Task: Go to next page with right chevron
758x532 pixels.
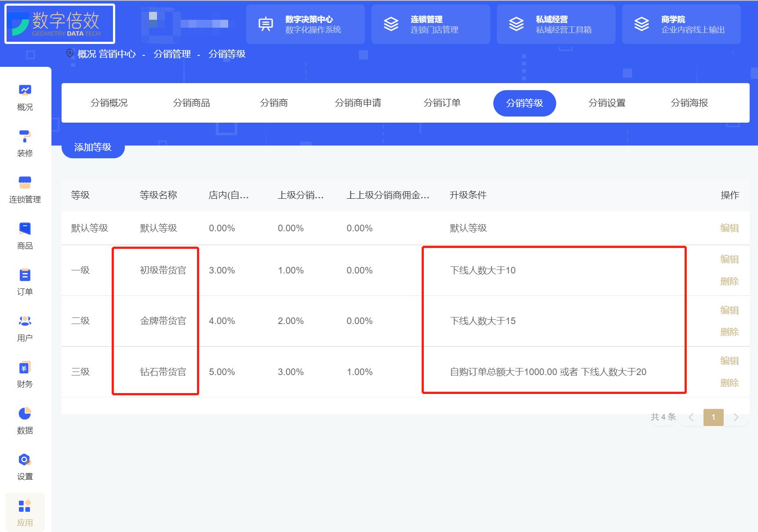Action: pos(736,417)
